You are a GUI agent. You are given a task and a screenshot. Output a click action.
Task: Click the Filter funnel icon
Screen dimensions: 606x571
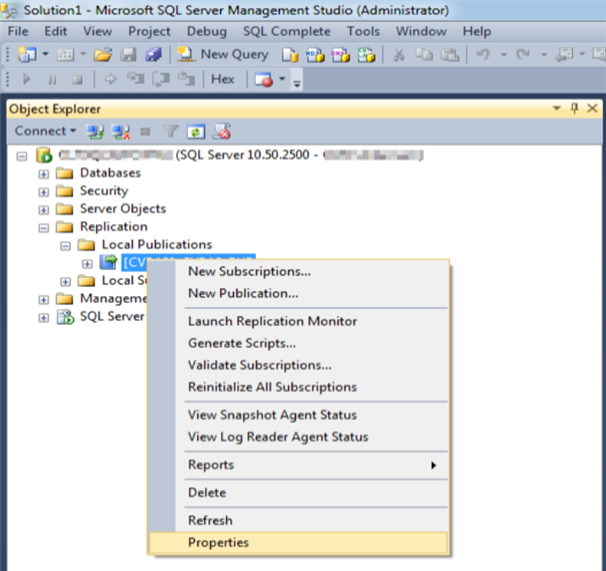(x=170, y=132)
